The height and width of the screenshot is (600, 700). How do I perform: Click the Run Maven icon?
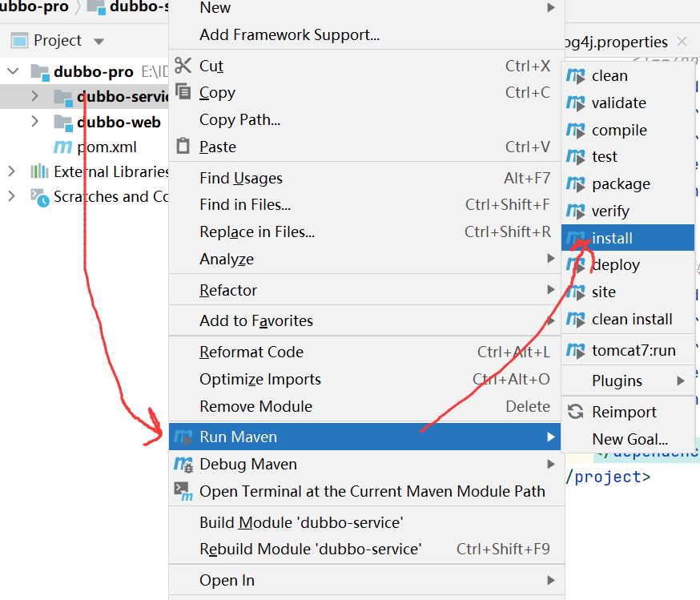pyautogui.click(x=183, y=436)
